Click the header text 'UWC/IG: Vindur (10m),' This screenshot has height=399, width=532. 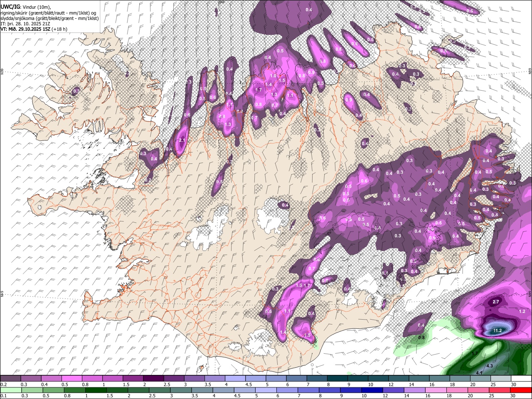[26, 7]
